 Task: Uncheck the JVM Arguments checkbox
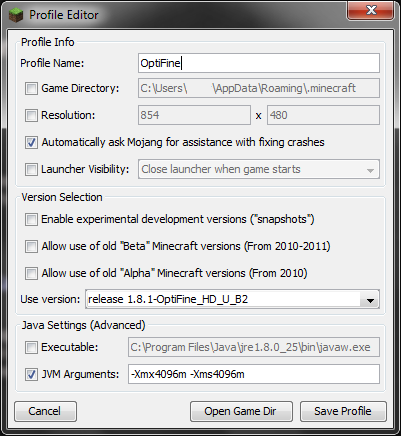coord(31,374)
